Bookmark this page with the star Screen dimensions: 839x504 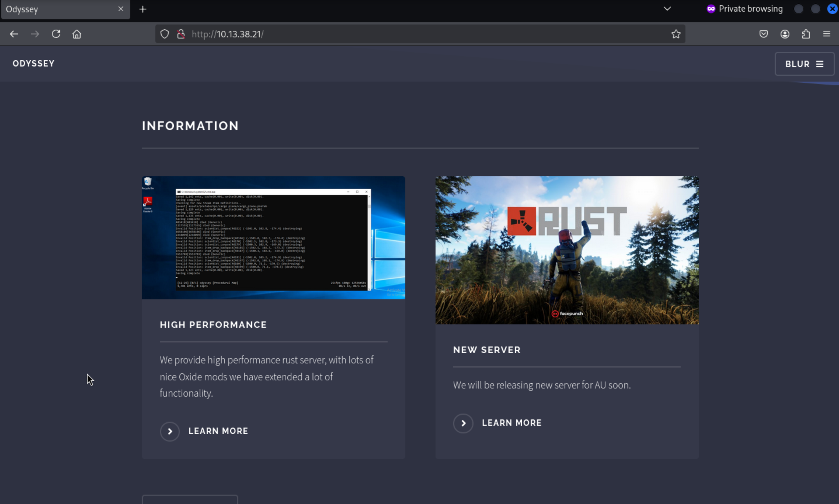pyautogui.click(x=676, y=34)
